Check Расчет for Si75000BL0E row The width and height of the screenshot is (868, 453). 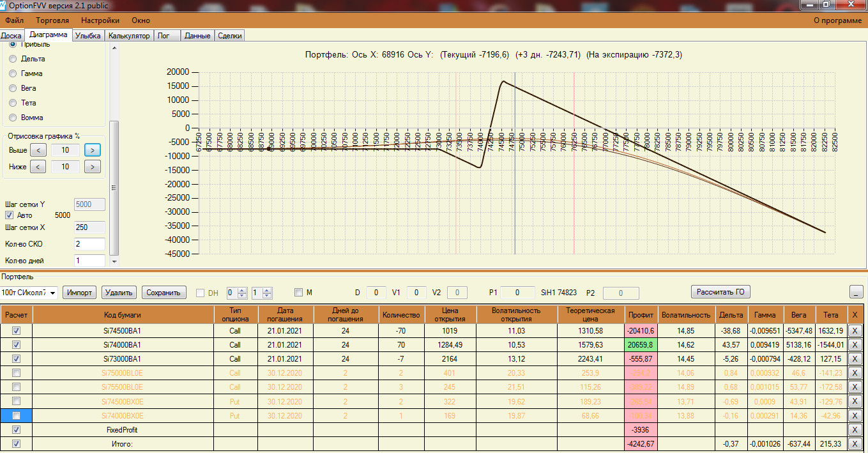17,373
